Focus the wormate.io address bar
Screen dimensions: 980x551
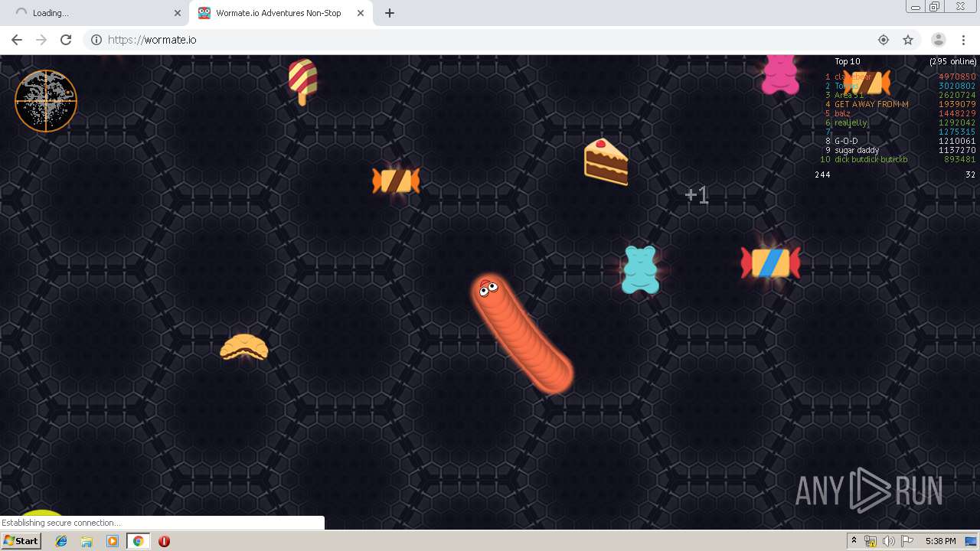pos(490,40)
